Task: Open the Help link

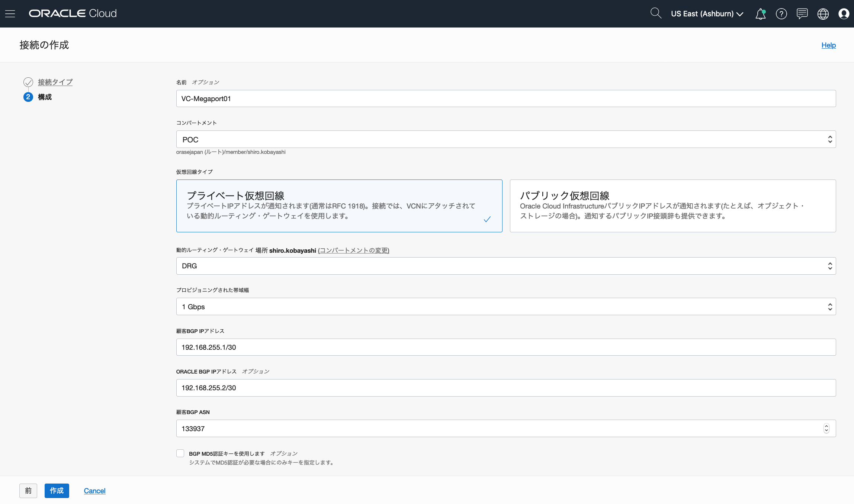Action: coord(828,45)
